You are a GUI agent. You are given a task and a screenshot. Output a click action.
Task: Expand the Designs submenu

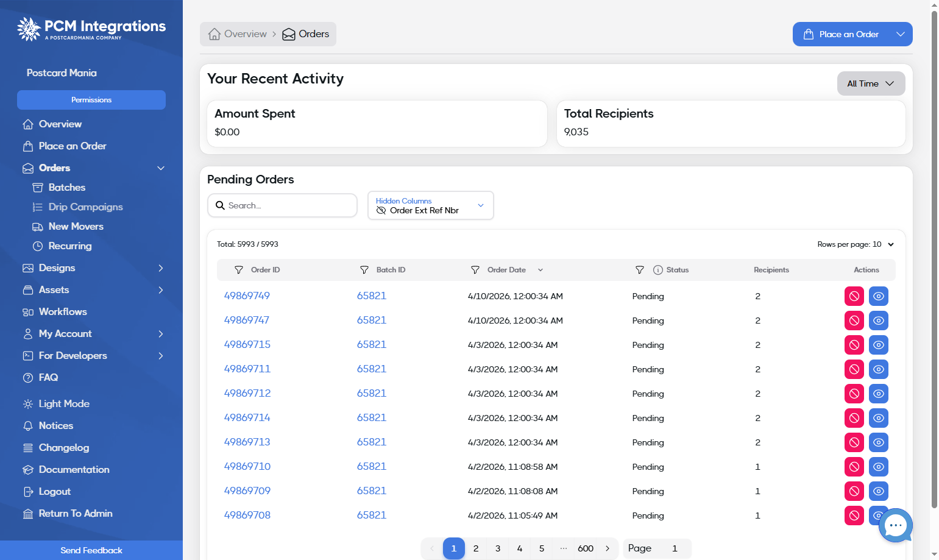pyautogui.click(x=161, y=268)
